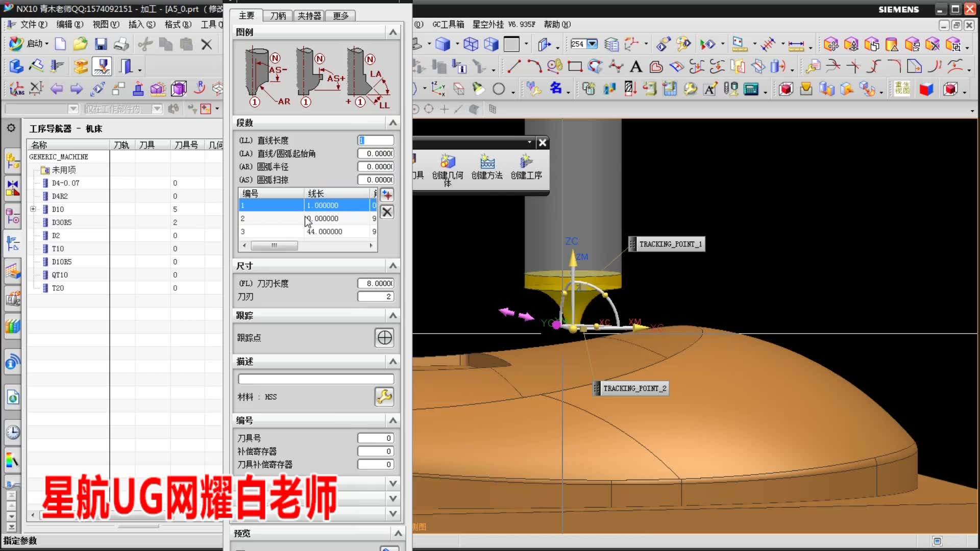Switch to the 刀柄 tab
Image resolution: width=980 pixels, height=551 pixels.
click(x=278, y=15)
